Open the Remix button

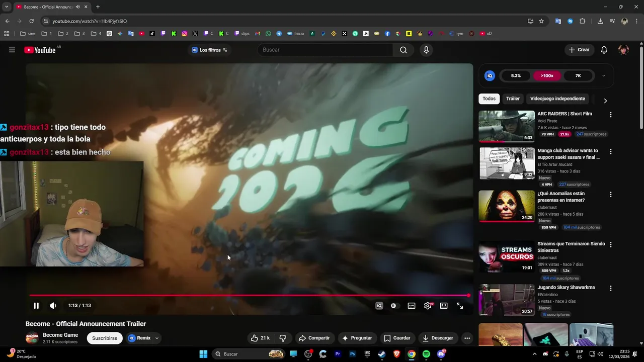pos(139,338)
